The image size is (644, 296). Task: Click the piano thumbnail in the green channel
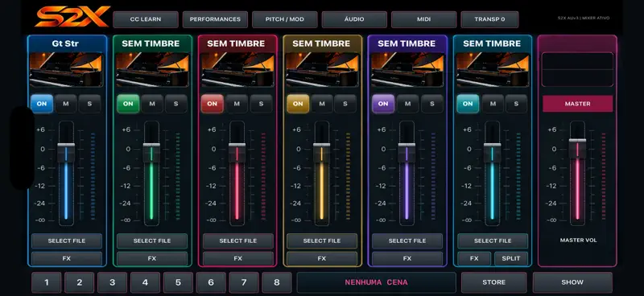click(x=152, y=69)
